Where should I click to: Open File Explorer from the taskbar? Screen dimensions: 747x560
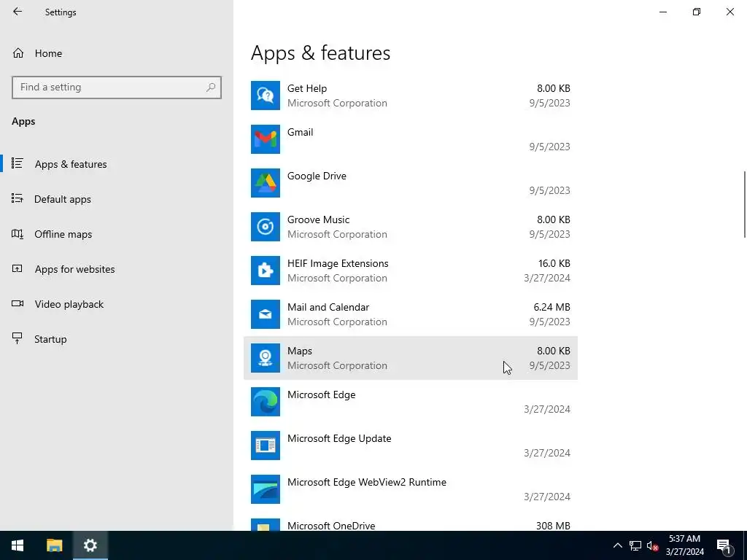pos(54,545)
